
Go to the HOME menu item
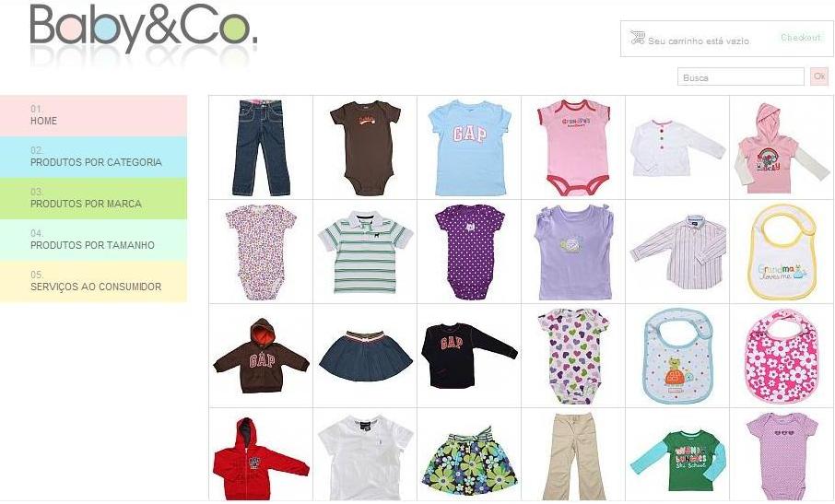[x=93, y=115]
